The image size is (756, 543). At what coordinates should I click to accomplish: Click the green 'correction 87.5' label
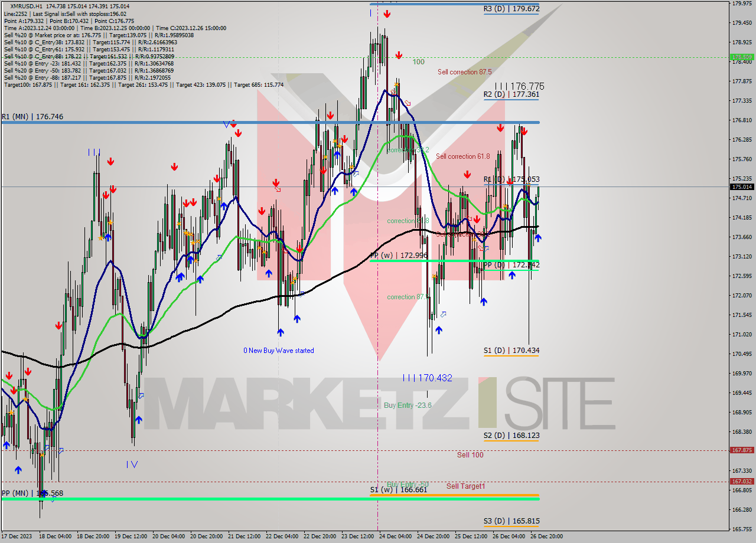click(x=408, y=297)
